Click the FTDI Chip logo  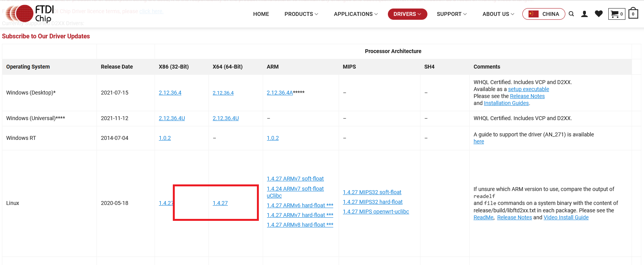click(30, 13)
